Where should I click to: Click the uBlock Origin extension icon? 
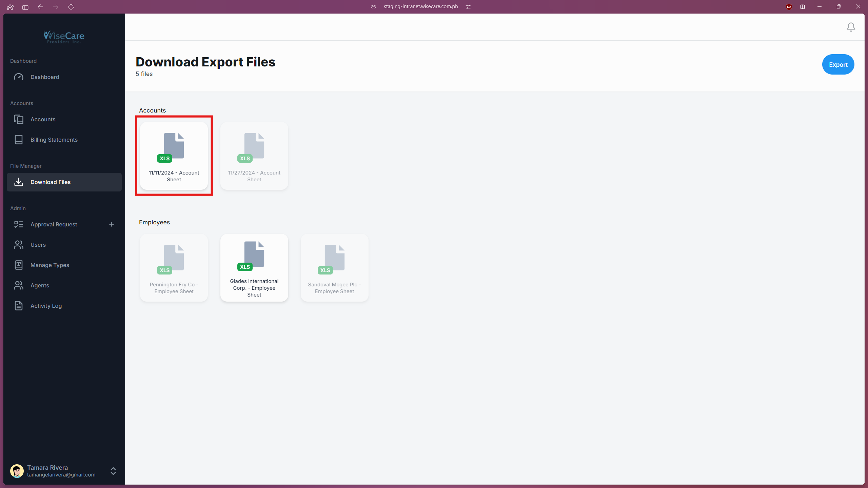coord(789,7)
